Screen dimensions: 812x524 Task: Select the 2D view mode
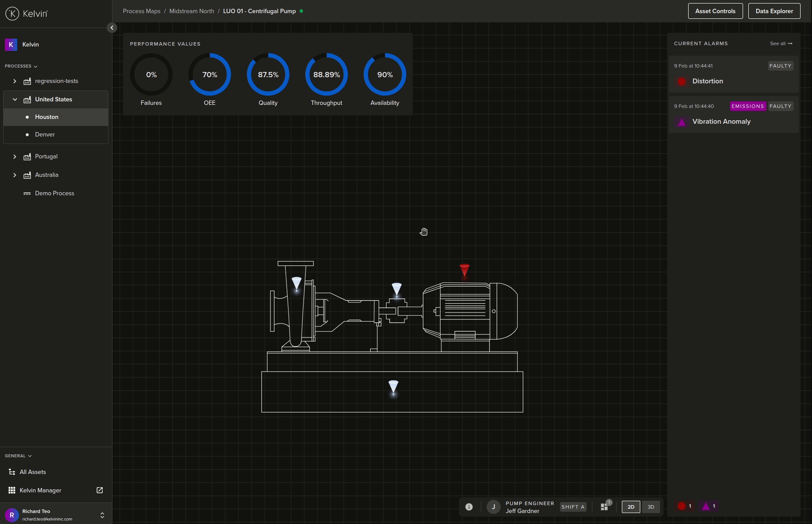coord(631,507)
